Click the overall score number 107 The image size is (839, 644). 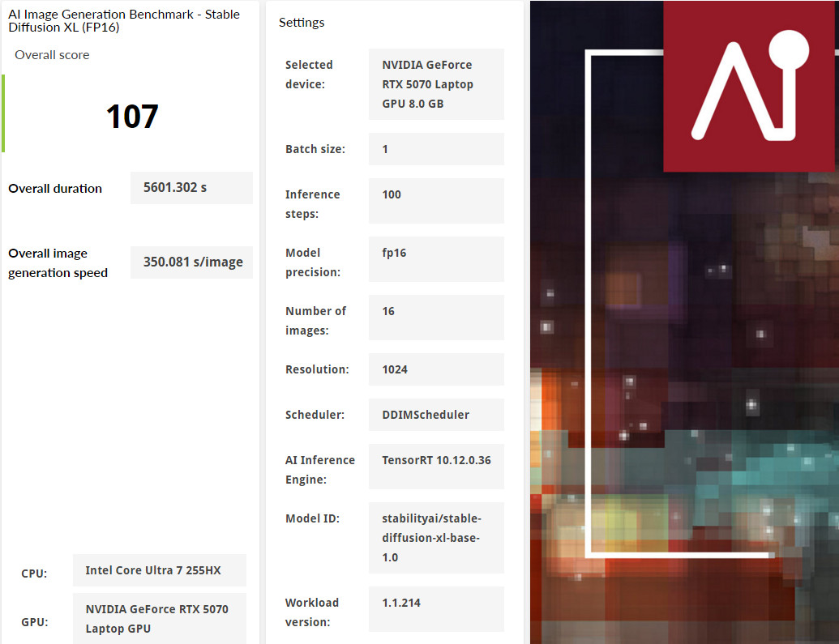pos(132,117)
